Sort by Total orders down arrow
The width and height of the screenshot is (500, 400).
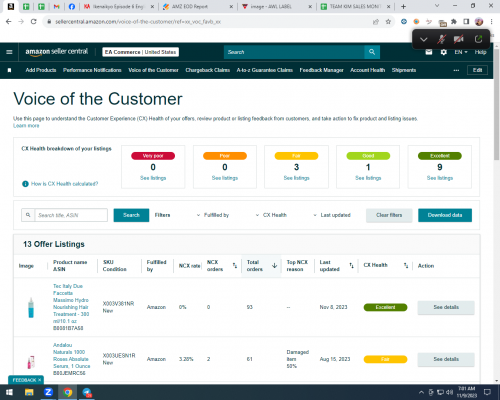coord(274,266)
